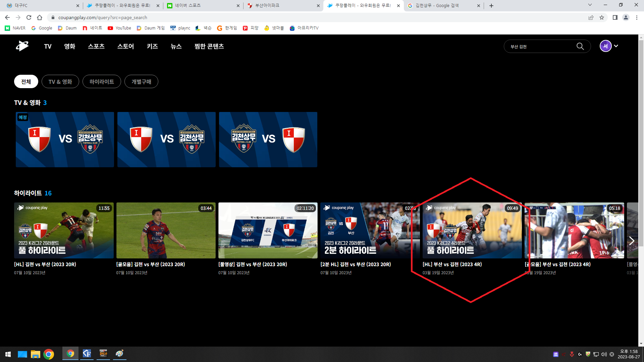Image resolution: width=644 pixels, height=362 pixels.
Task: Open Google bookmark
Action: click(42, 28)
